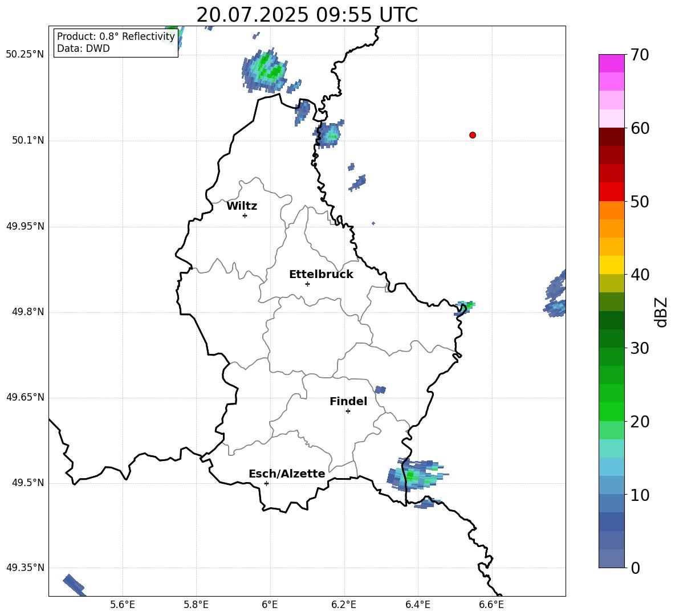Screen dimensions: 675x616
Task: Click the 49.65°N latitude label
Action: tap(25, 397)
